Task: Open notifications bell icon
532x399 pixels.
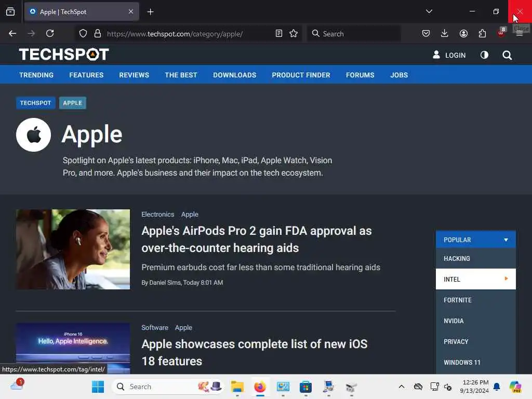Action: [497, 387]
